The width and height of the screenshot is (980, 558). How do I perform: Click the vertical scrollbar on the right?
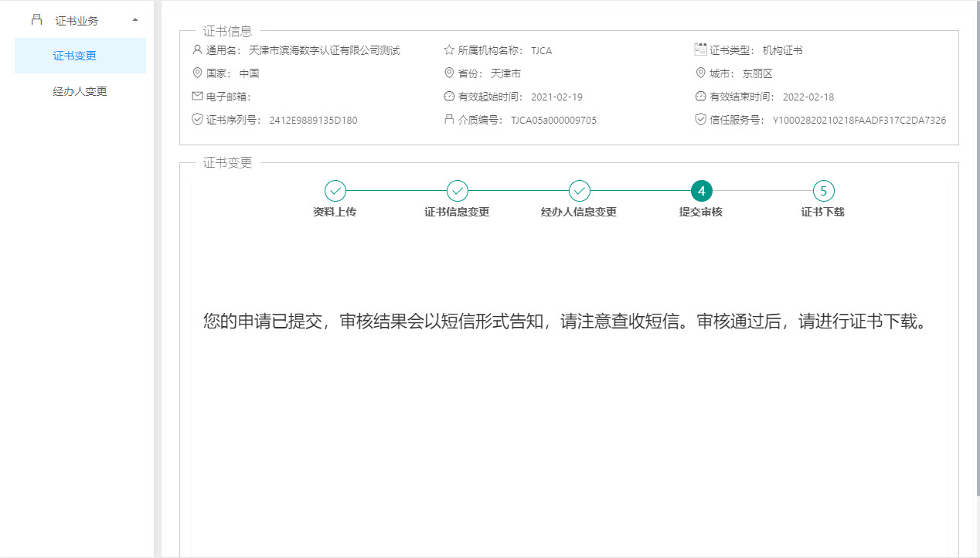pyautogui.click(x=977, y=232)
